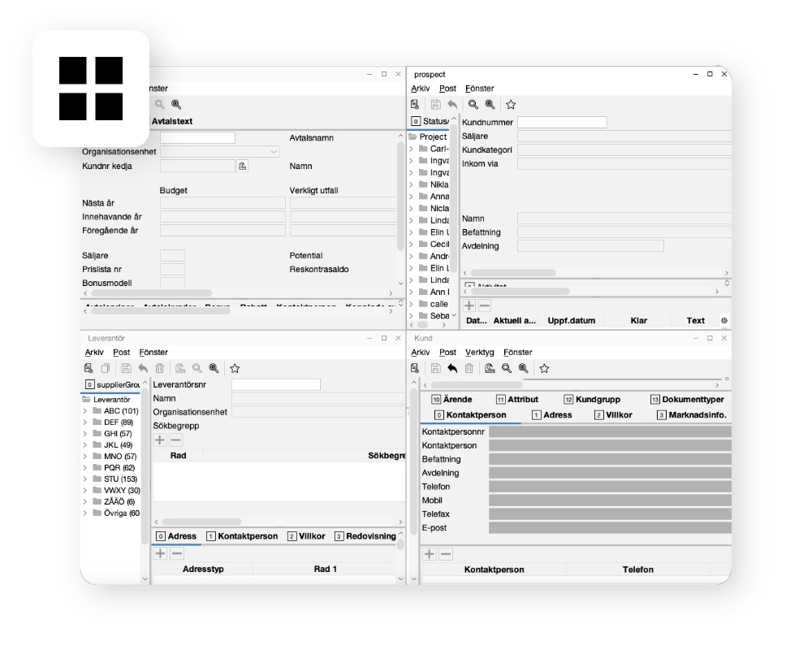812x650 pixels.
Task: Expand the Seba folder in prospect tree
Action: pos(412,316)
